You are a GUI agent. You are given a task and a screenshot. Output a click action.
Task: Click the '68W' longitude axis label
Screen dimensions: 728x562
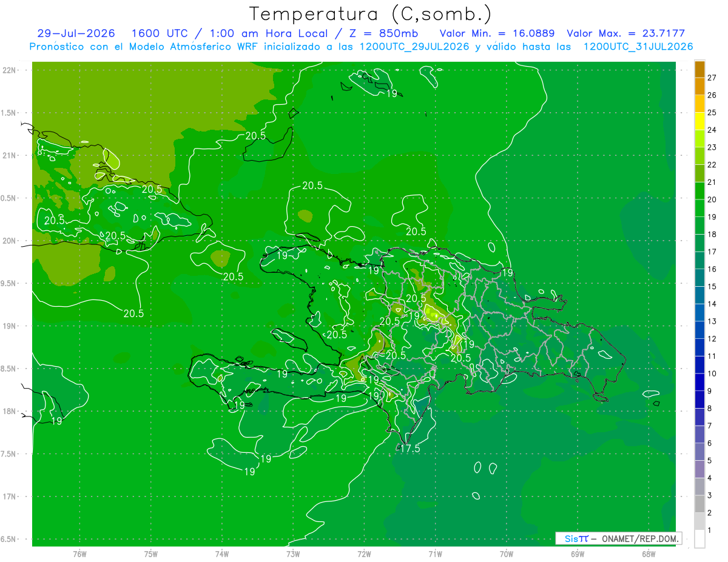[x=649, y=554]
